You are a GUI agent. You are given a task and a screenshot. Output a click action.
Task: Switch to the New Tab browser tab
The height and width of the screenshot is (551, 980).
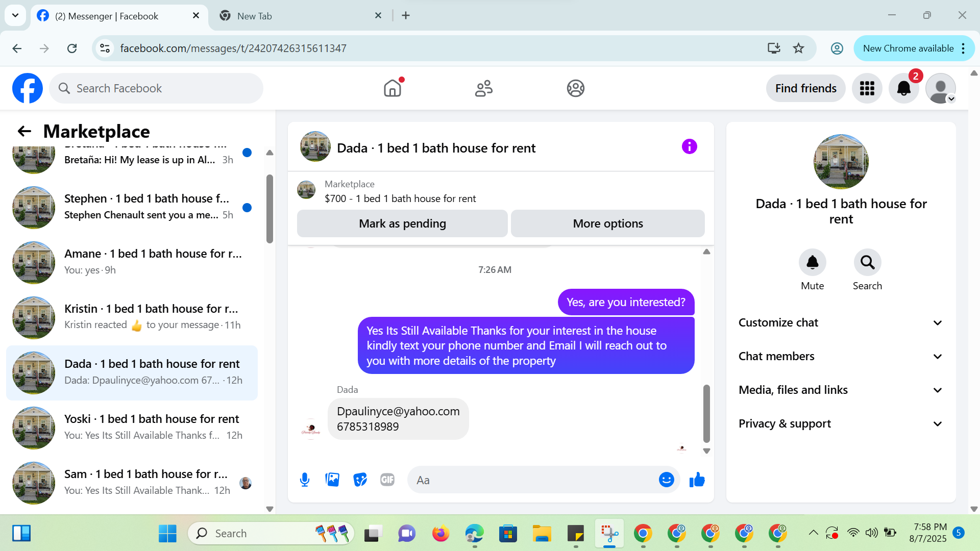click(x=301, y=16)
